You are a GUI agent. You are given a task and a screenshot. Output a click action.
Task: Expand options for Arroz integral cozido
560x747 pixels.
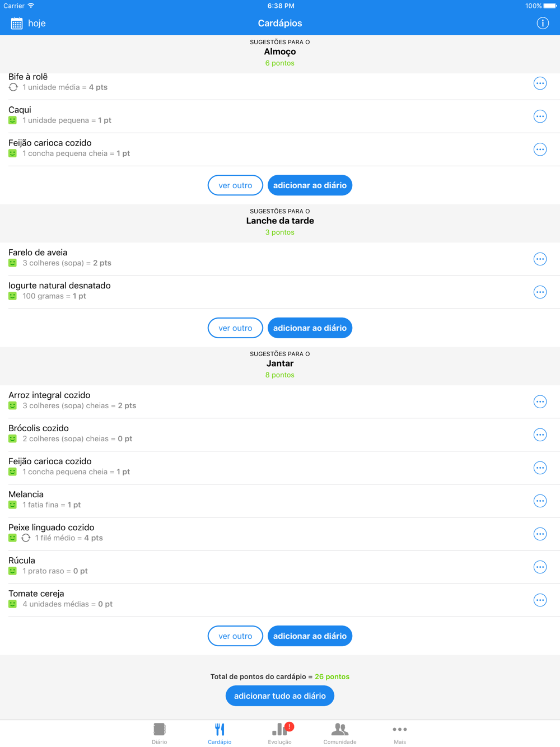coord(540,402)
